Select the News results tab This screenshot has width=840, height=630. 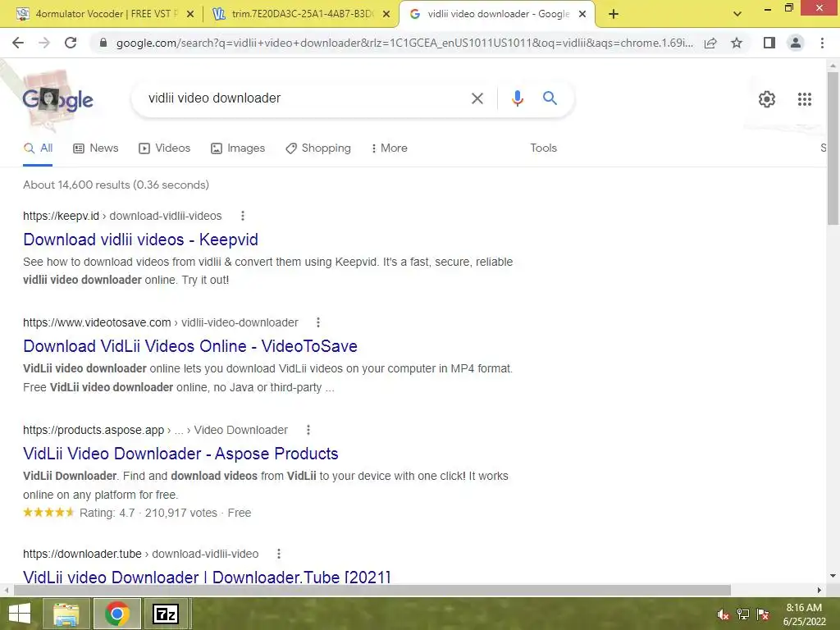pyautogui.click(x=96, y=148)
